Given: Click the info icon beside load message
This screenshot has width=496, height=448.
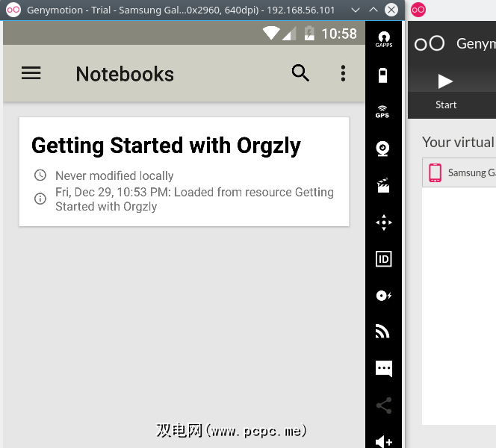Looking at the screenshot, I should pyautogui.click(x=40, y=199).
